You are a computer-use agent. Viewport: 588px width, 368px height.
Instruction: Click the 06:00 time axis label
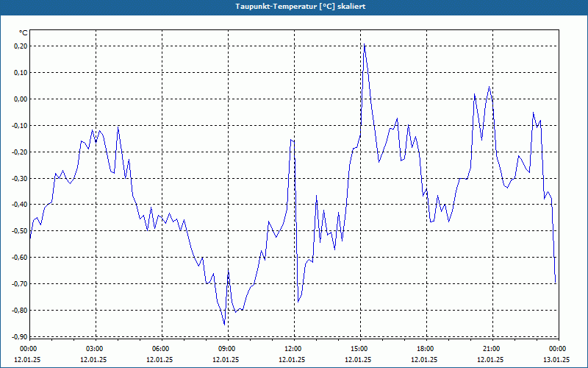point(161,349)
